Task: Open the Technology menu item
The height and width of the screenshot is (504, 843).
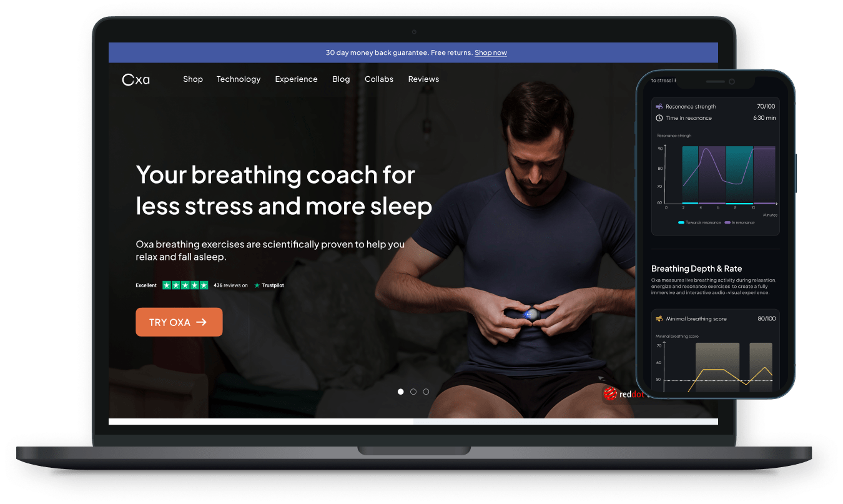Action: coord(239,79)
